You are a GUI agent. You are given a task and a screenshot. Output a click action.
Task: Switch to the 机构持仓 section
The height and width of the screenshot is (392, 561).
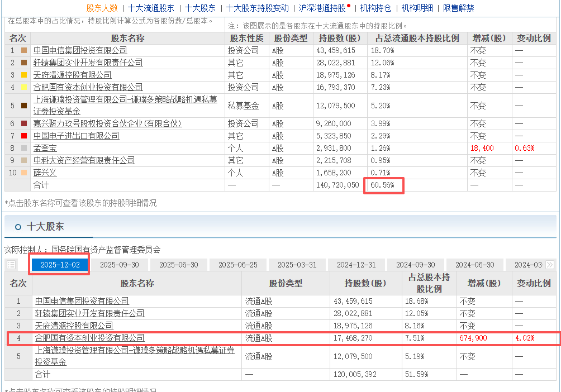(375, 8)
